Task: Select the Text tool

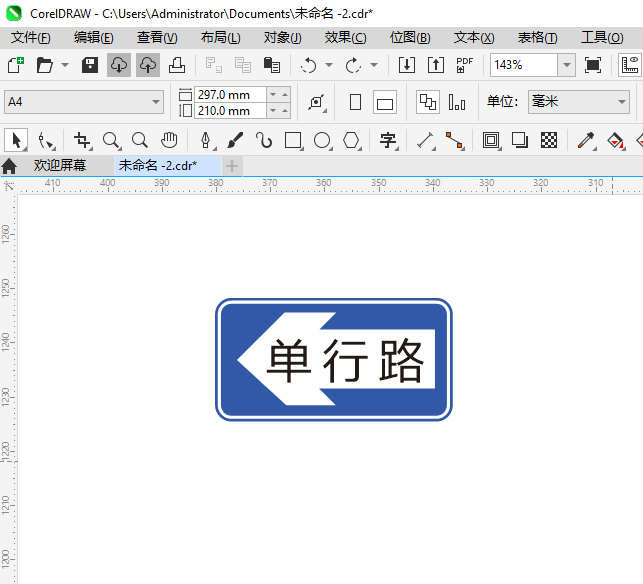Action: pos(388,140)
